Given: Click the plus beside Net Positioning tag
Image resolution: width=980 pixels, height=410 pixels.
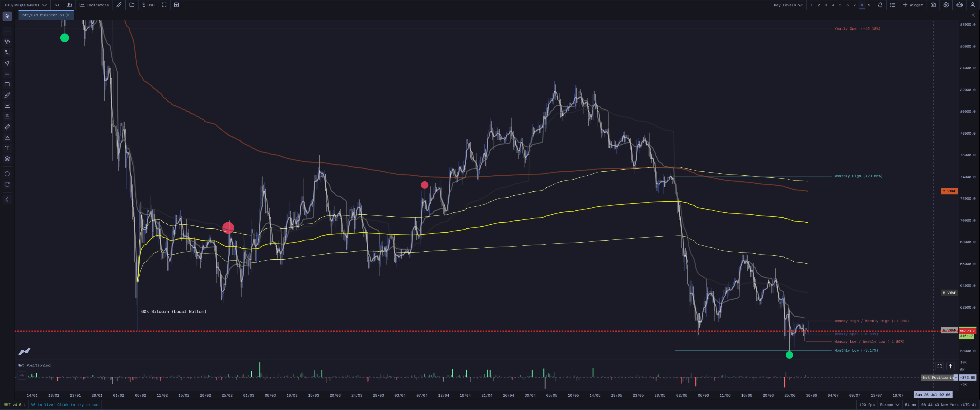Looking at the screenshot, I should pos(956,377).
